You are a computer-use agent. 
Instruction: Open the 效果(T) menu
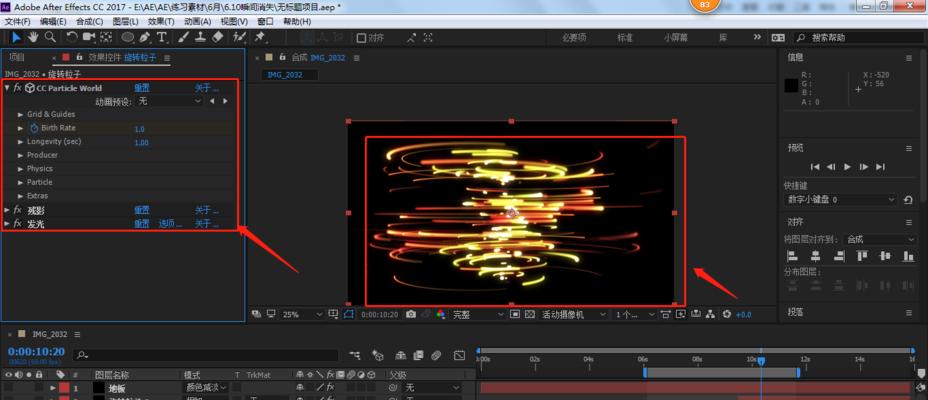coord(161,21)
